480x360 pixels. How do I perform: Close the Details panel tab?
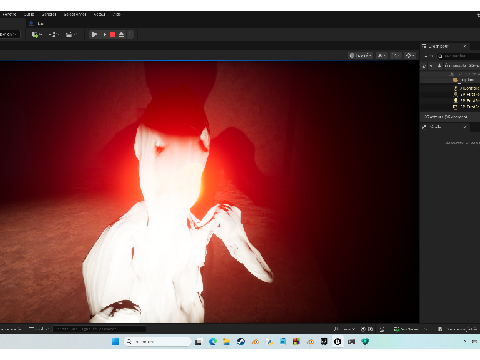click(465, 127)
